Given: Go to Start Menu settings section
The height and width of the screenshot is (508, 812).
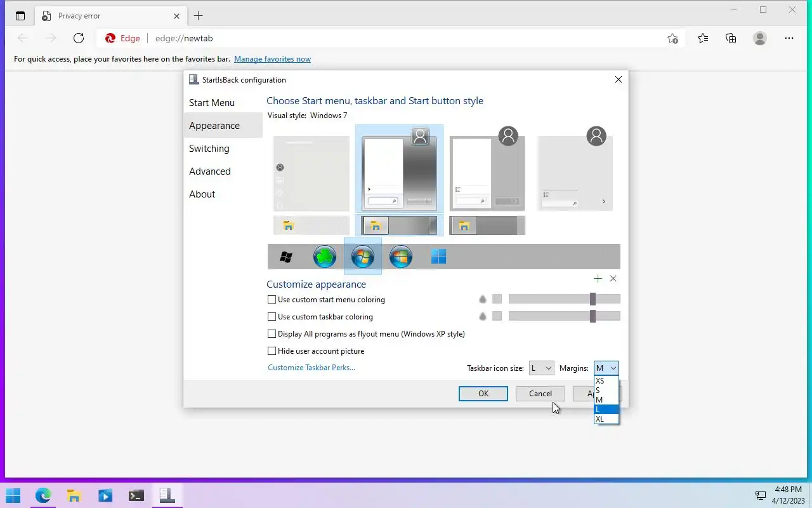Looking at the screenshot, I should [x=223, y=103].
